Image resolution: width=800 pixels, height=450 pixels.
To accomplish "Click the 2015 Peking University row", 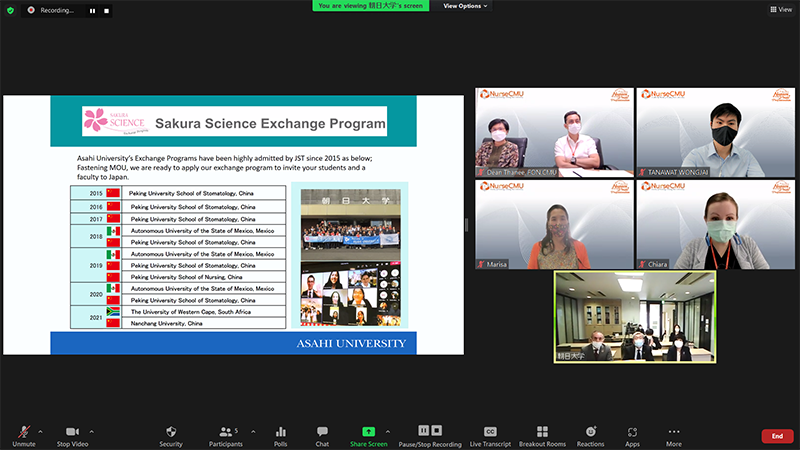I will click(178, 193).
